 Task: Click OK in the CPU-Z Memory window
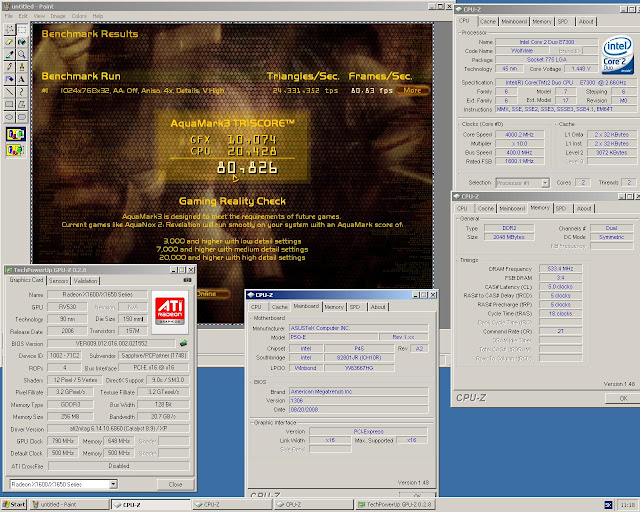tap(623, 398)
